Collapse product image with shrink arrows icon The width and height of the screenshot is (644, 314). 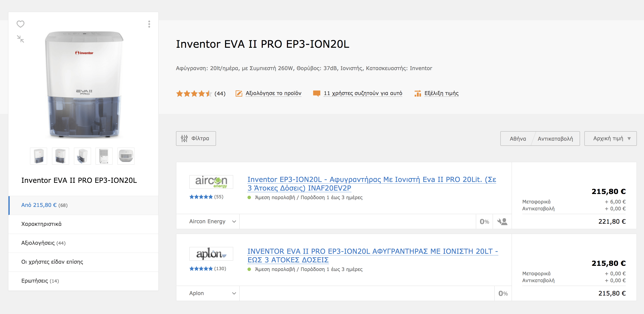pos(20,39)
